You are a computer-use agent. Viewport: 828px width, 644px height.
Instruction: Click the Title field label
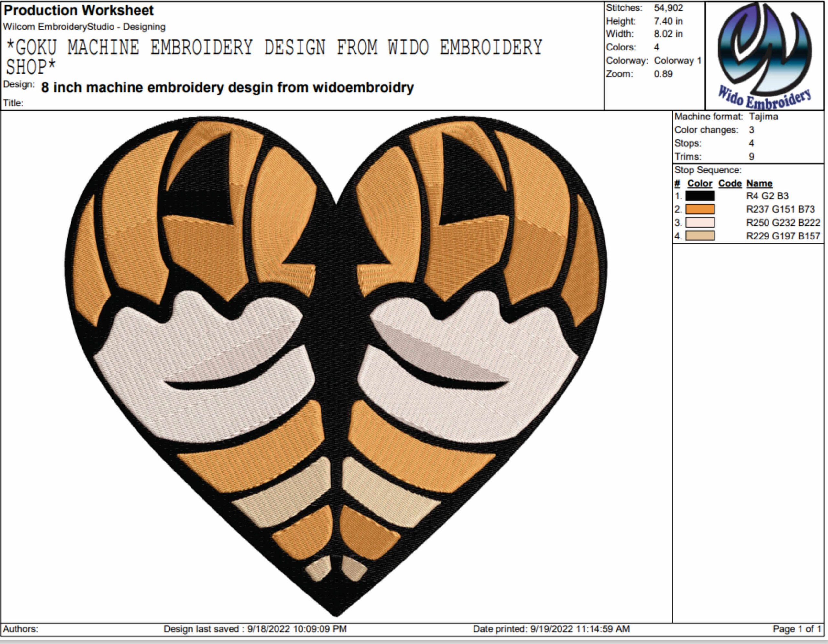coord(13,103)
